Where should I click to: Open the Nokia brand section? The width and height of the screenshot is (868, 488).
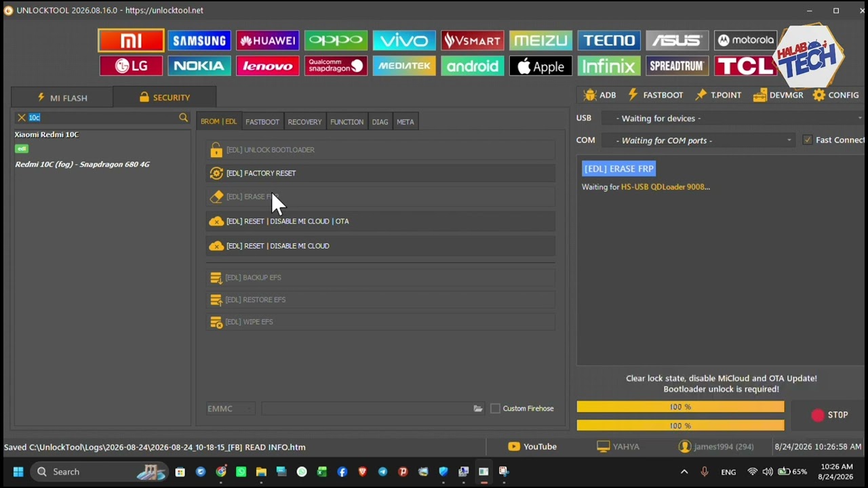coord(199,66)
